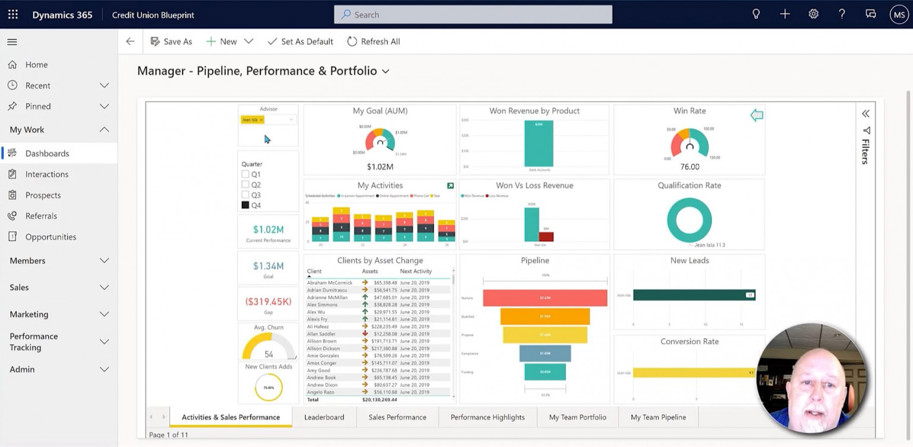Click the back arrow in command bar
913x447 pixels.
tap(130, 42)
